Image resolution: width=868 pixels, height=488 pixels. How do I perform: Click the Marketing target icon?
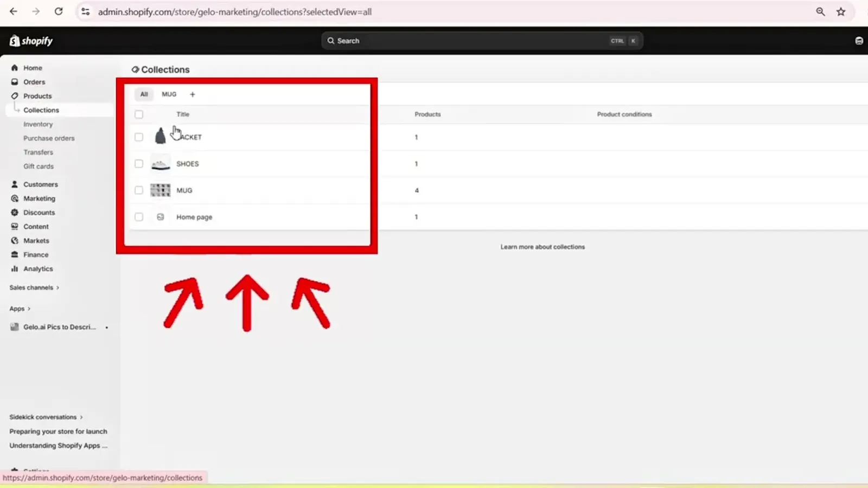15,198
